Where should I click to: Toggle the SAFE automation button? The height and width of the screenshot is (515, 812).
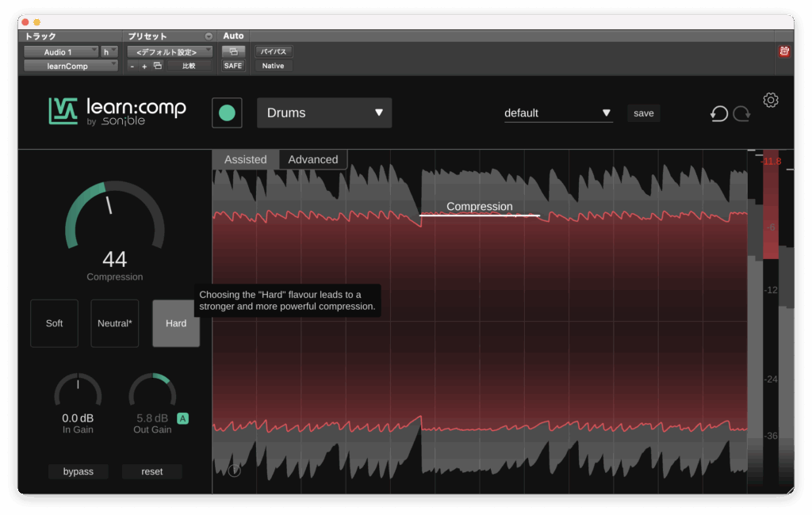coord(233,66)
